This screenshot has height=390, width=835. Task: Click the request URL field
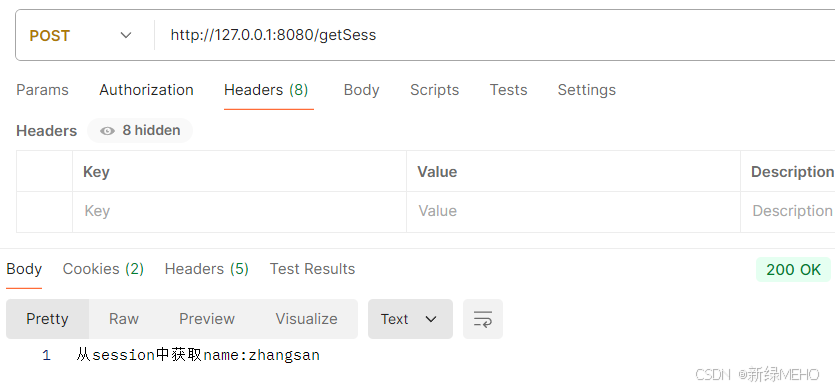[495, 35]
